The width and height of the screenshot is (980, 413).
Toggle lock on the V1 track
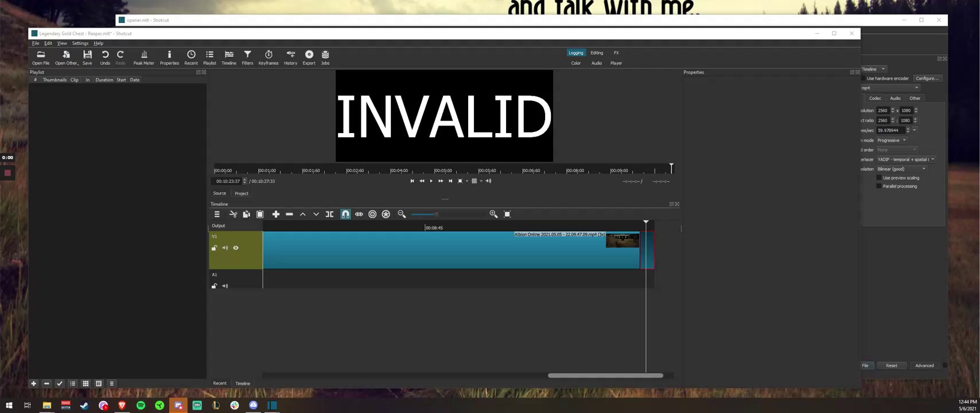click(x=214, y=248)
